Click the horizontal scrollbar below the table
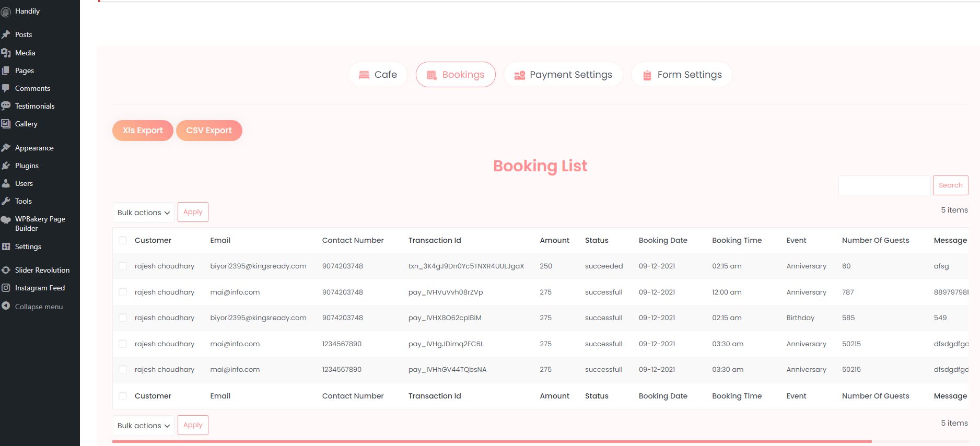This screenshot has height=446, width=980. (491, 442)
